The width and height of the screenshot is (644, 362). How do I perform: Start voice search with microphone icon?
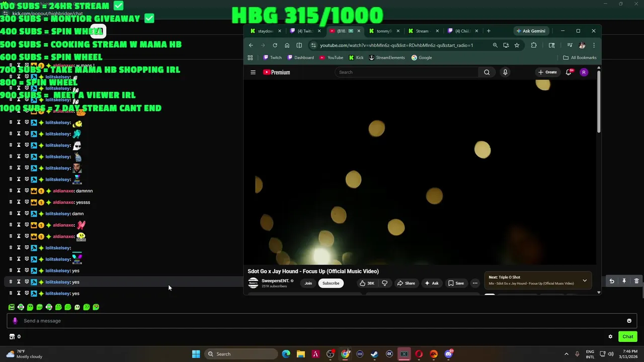point(505,72)
